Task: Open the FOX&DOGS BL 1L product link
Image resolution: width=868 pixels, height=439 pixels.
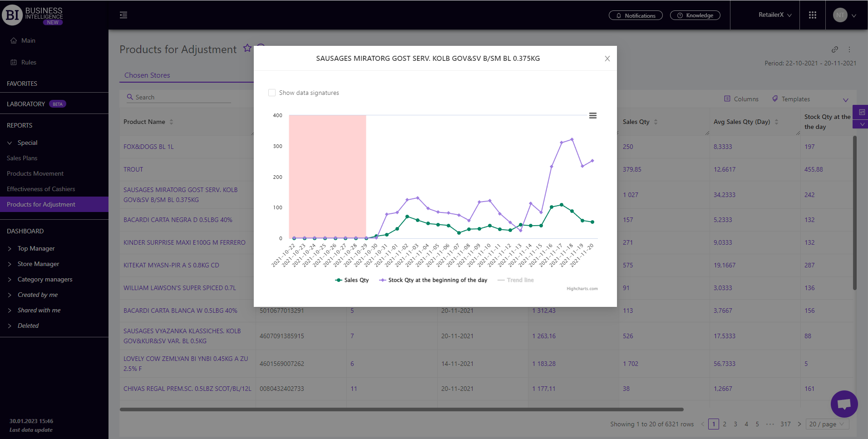Action: 148,147
